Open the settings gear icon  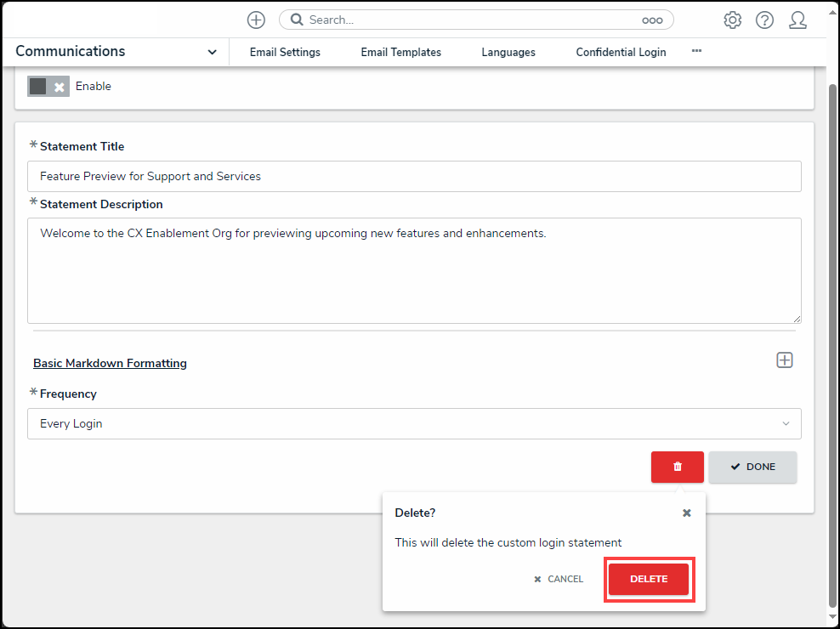click(732, 20)
